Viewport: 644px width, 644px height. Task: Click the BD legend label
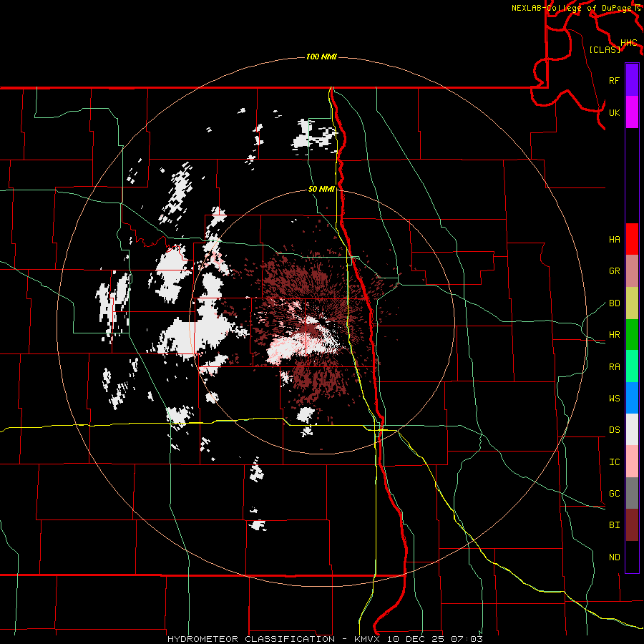[614, 303]
